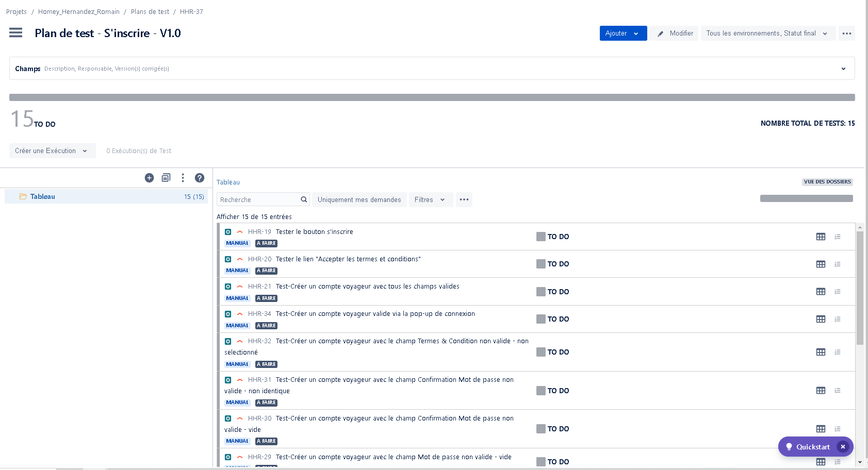Click table grid icon for HHR-19 row

821,237
